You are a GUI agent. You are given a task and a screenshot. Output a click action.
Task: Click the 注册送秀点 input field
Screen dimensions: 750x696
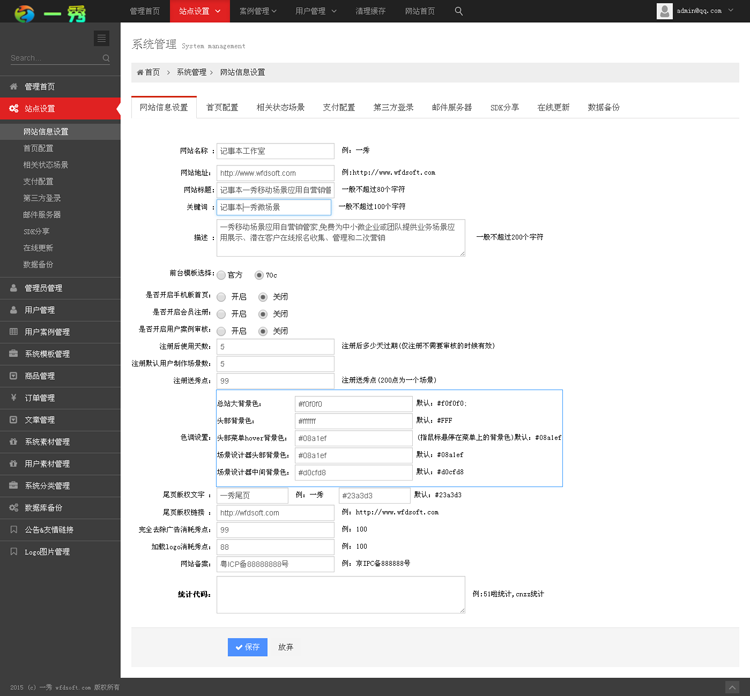click(276, 381)
